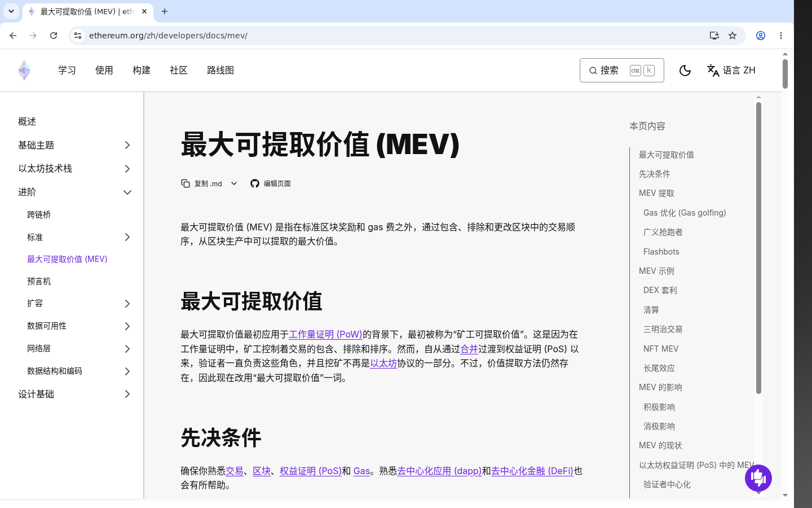This screenshot has width=812, height=508.
Task: Open dropdown arrow beside 复制 .md
Action: 234,183
